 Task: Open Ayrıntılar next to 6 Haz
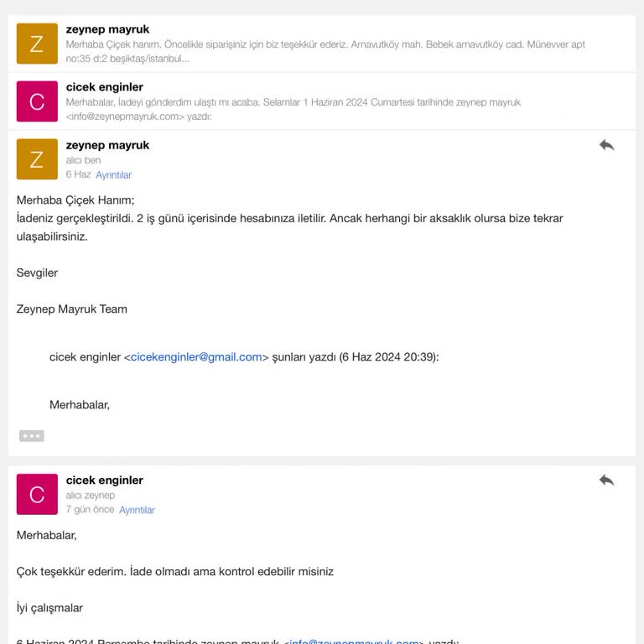tap(113, 175)
